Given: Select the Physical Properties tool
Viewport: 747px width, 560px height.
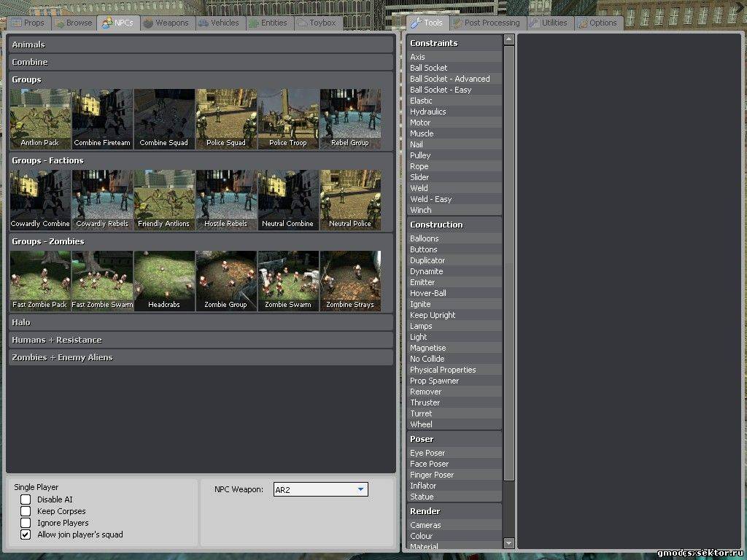Looking at the screenshot, I should click(454, 370).
